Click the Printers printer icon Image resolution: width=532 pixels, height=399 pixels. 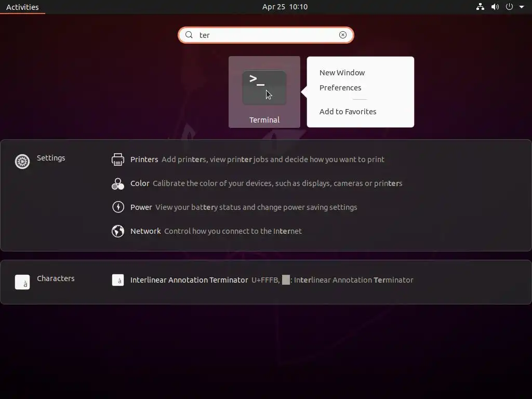pos(118,159)
